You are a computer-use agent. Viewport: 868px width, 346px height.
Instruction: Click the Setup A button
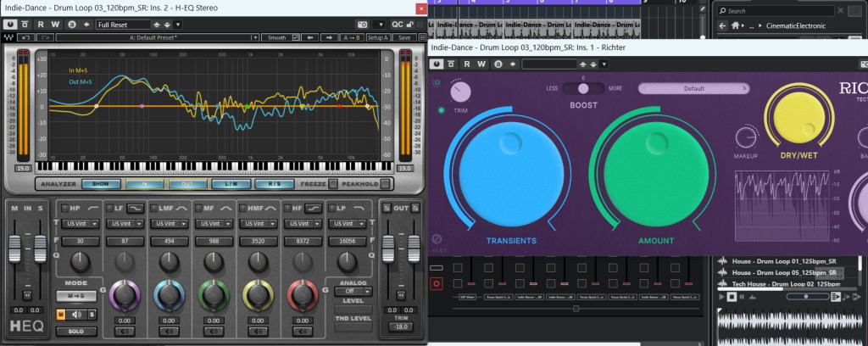[x=378, y=38]
